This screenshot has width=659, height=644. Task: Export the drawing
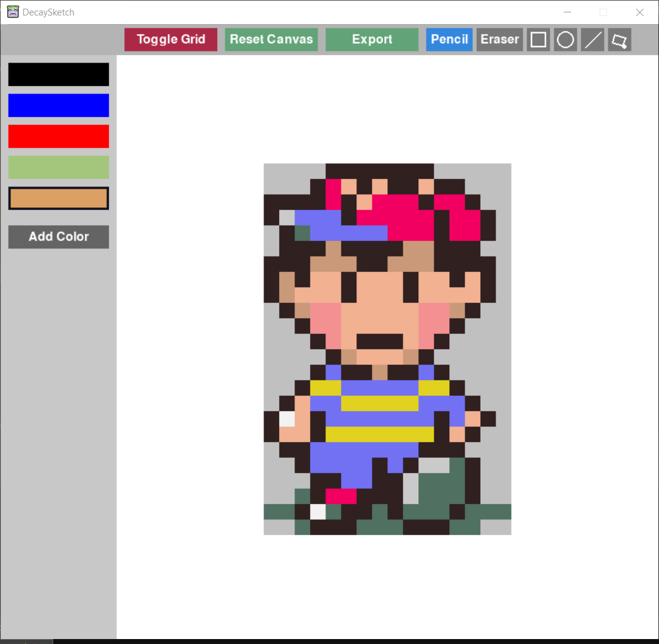click(372, 40)
